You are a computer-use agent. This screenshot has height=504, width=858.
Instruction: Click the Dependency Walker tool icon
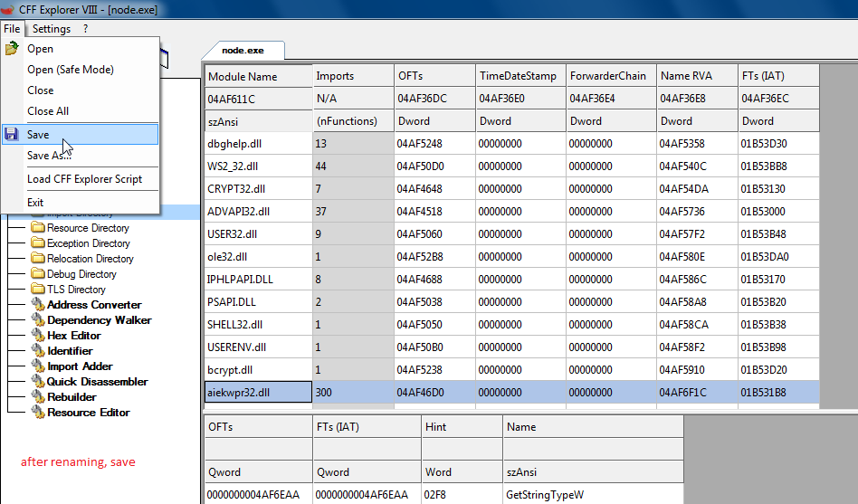coord(38,319)
